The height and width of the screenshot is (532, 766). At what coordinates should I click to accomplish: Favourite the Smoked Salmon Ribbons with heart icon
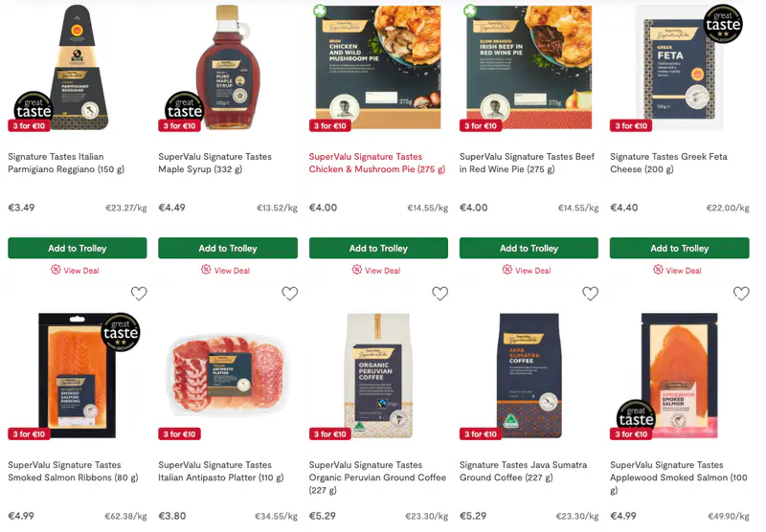[139, 294]
